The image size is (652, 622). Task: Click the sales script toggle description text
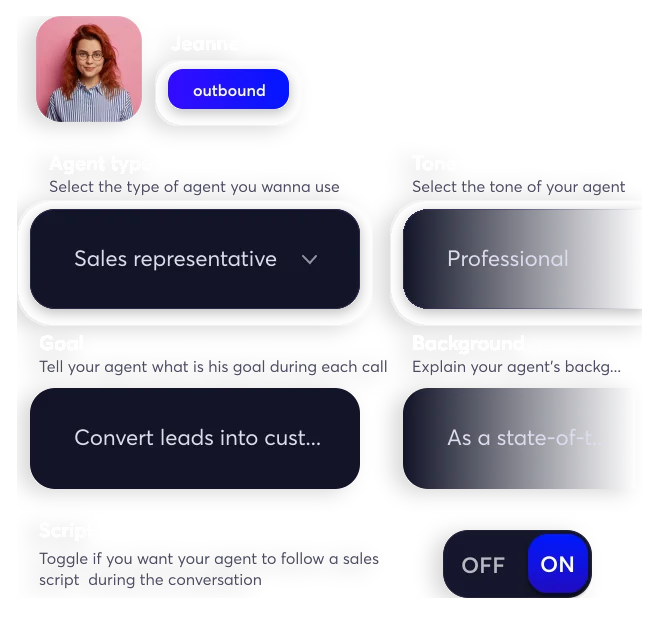209,569
